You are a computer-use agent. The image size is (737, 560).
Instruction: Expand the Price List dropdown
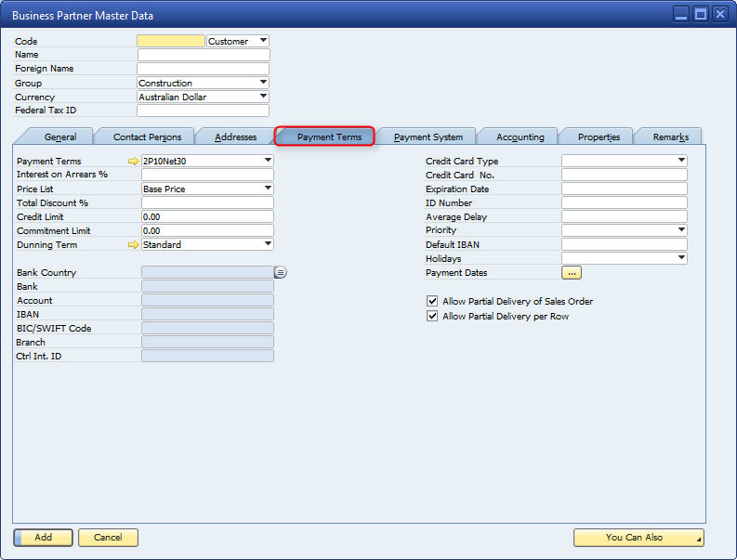coord(207,189)
